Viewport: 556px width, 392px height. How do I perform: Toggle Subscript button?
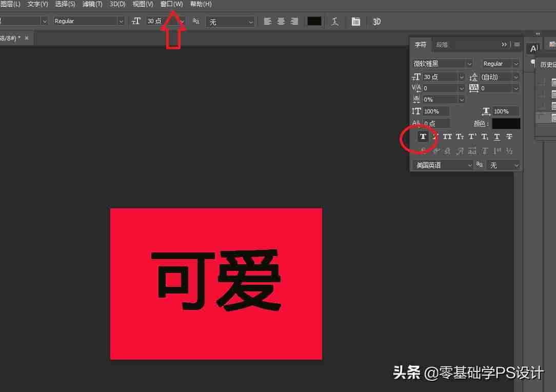485,136
